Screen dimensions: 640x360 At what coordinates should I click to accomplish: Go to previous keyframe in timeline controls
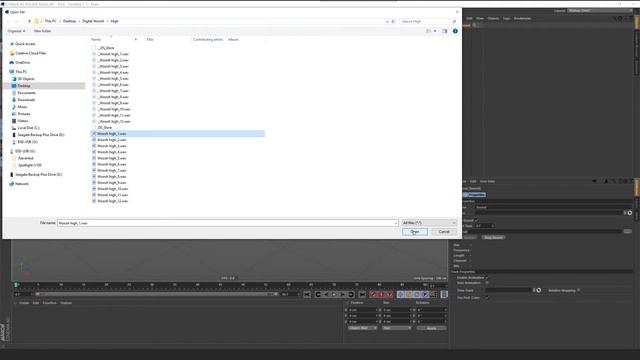pyautogui.click(x=318, y=294)
